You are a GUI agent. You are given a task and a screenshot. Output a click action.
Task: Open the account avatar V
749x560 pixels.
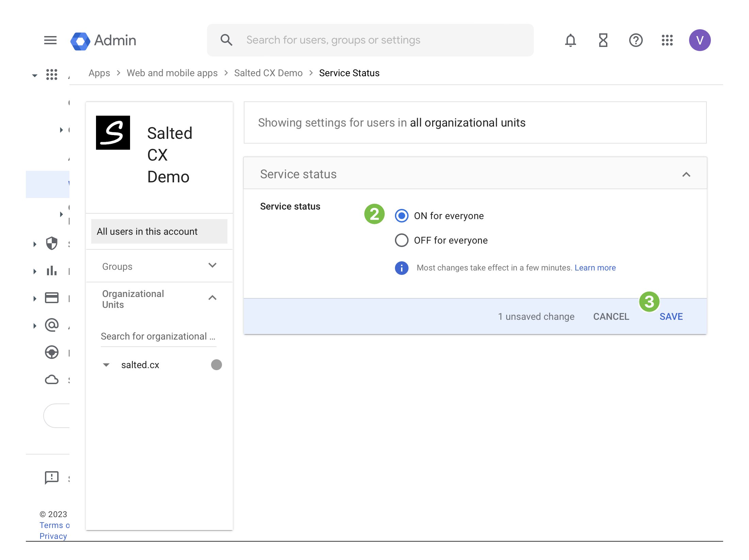[700, 40]
